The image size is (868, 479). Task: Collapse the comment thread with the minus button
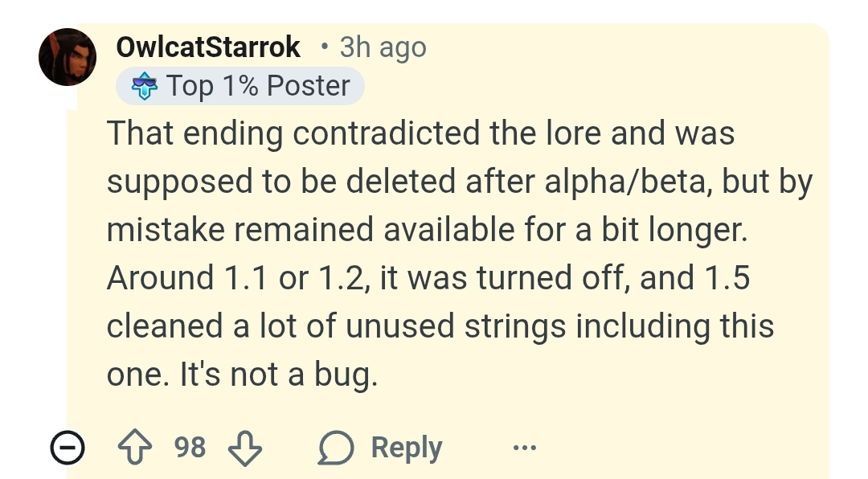coord(68,447)
